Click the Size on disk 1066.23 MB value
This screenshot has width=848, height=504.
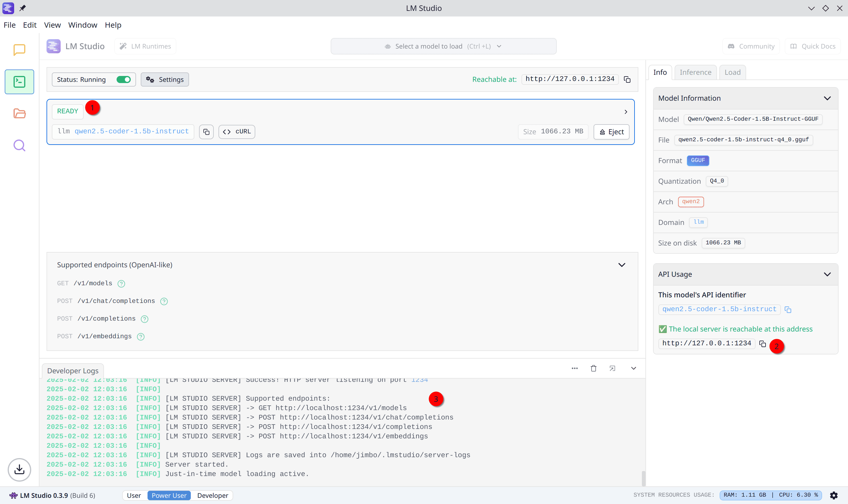723,243
